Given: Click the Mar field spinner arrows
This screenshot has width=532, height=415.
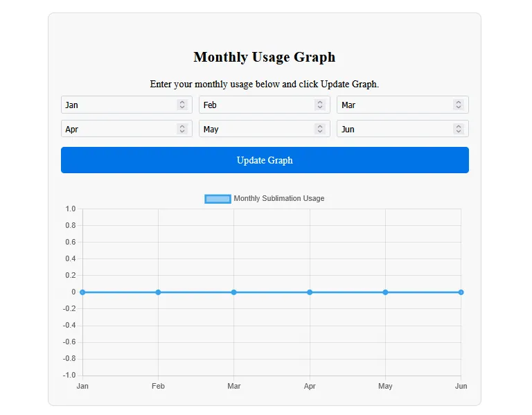Looking at the screenshot, I should click(x=458, y=105).
